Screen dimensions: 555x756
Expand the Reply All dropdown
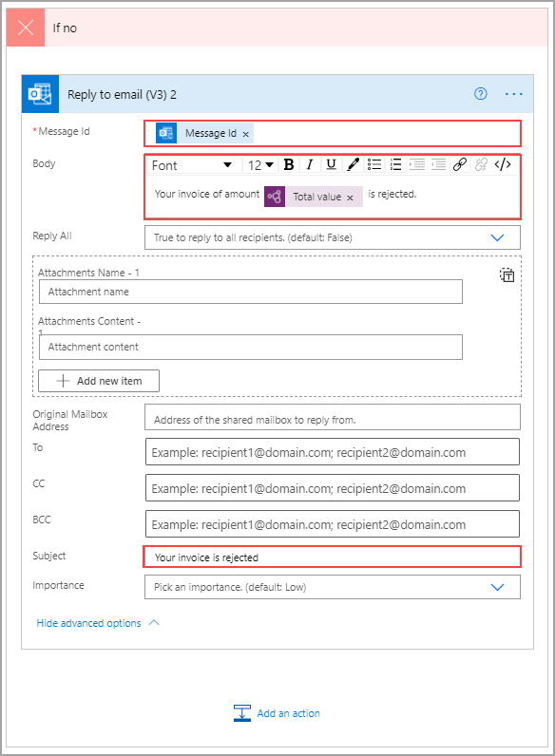(497, 237)
